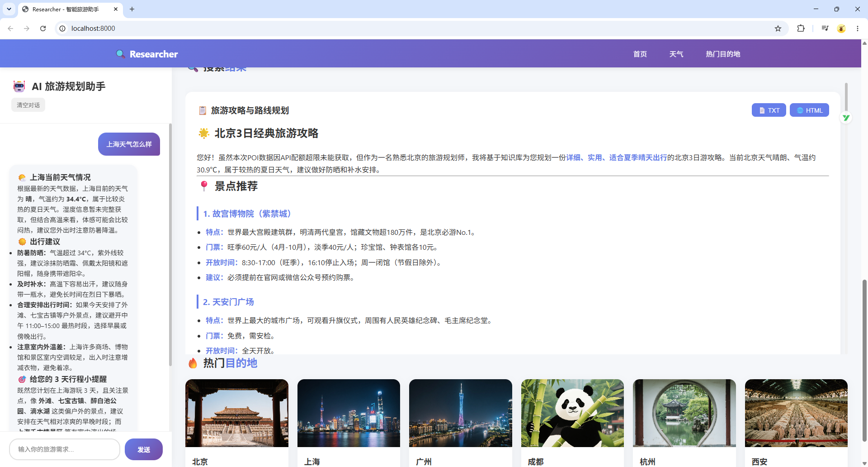Image resolution: width=868 pixels, height=467 pixels.
Task: Select the Researcher browser tab
Action: point(70,9)
